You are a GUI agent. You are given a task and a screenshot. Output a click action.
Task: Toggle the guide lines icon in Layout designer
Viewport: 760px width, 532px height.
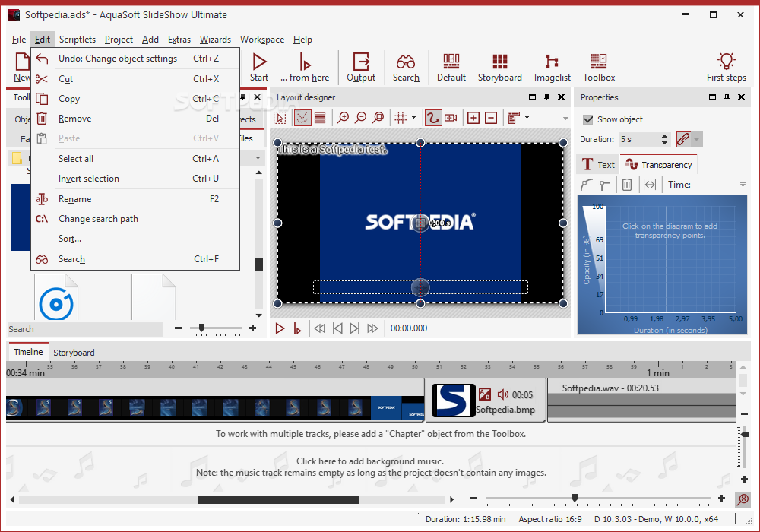pos(302,118)
